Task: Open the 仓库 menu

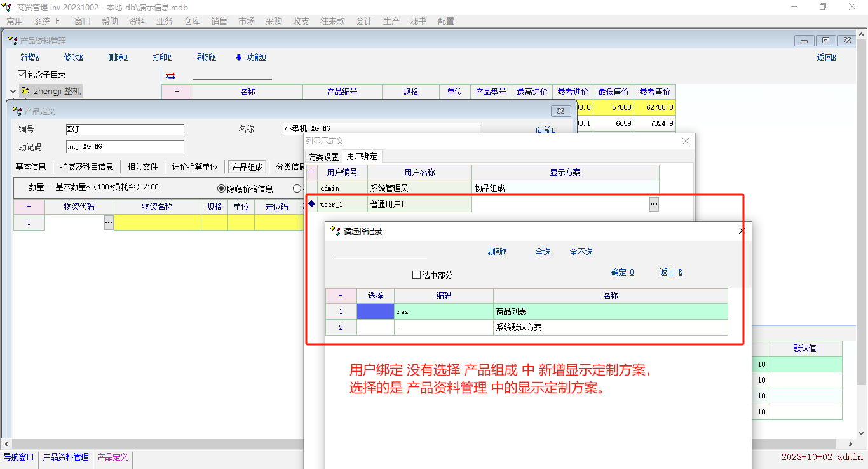Action: point(192,21)
